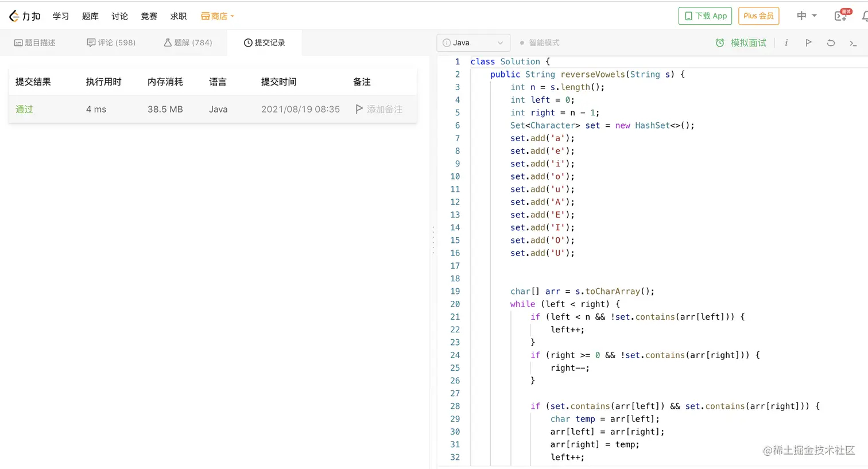Open the Java language dropdown
Screen dimensions: 868x469
point(473,42)
